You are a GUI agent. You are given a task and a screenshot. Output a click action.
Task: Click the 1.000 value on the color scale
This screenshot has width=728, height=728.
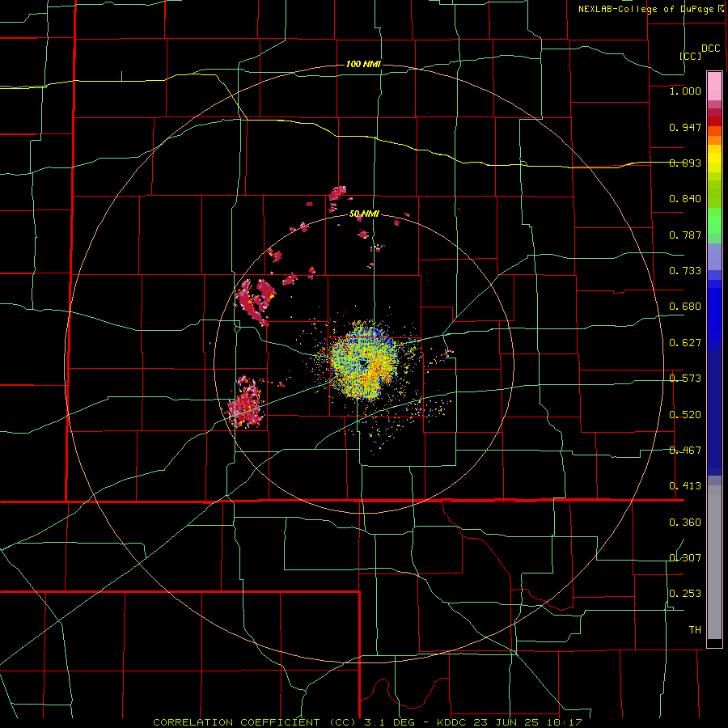[685, 91]
